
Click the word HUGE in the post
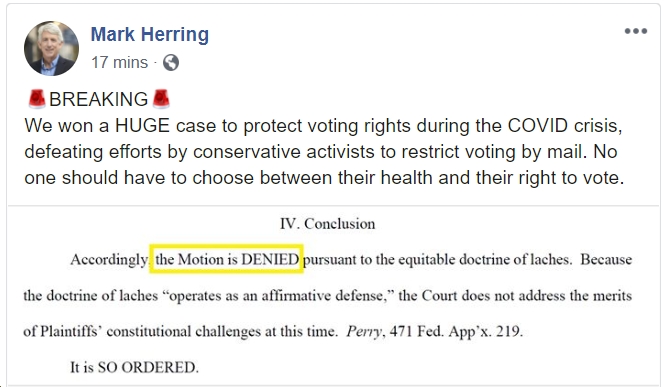142,126
